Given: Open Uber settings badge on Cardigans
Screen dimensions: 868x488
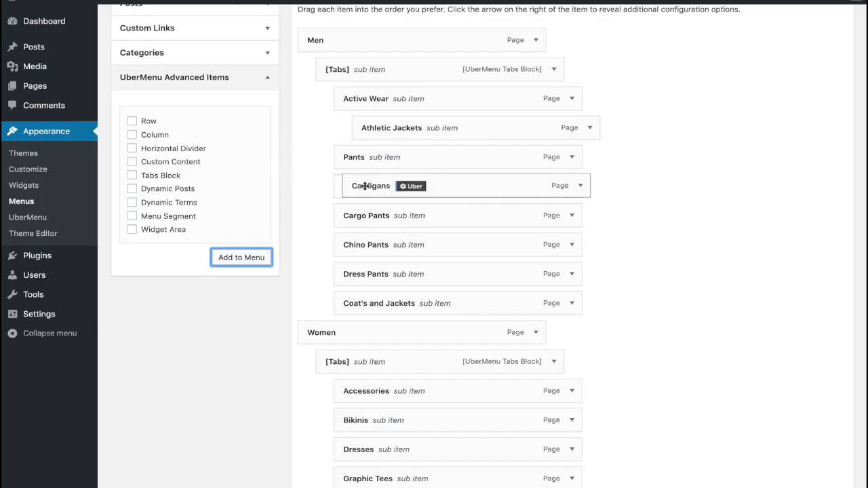Looking at the screenshot, I should pos(411,186).
